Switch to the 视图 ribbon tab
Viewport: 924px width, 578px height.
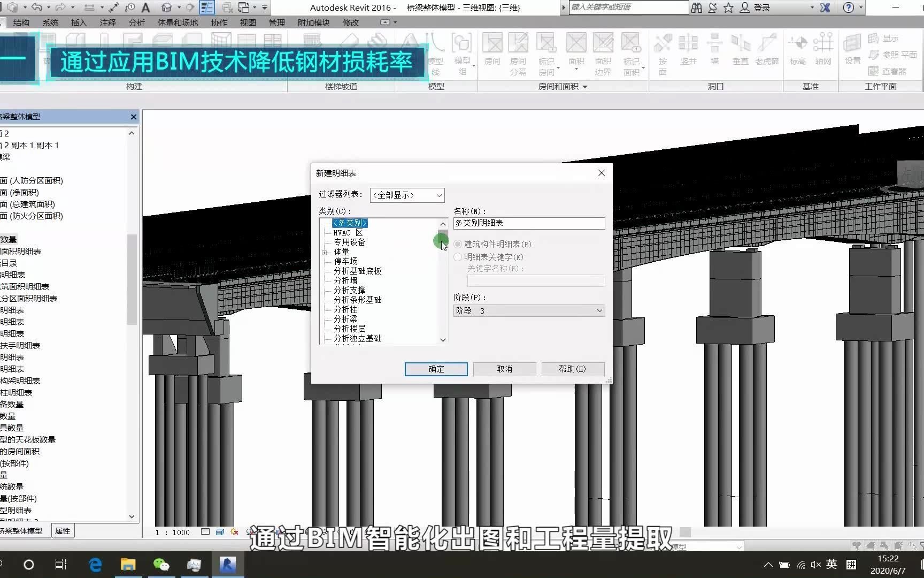[248, 22]
